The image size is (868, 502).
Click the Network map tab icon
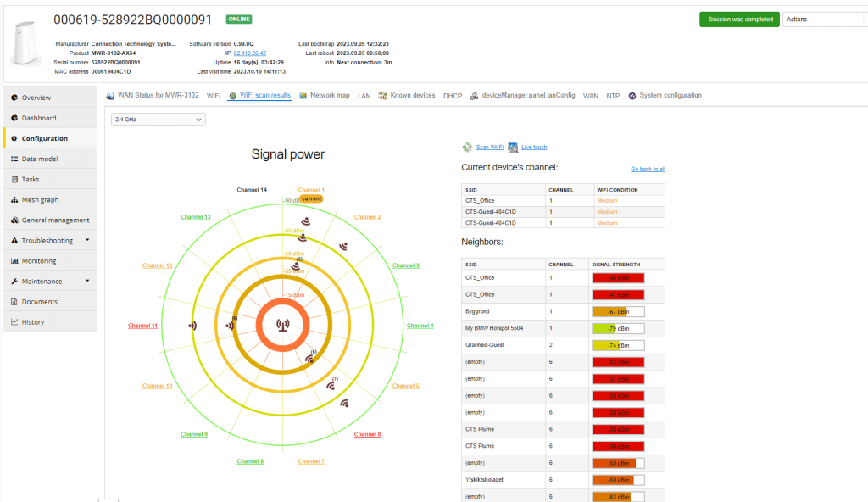(303, 96)
